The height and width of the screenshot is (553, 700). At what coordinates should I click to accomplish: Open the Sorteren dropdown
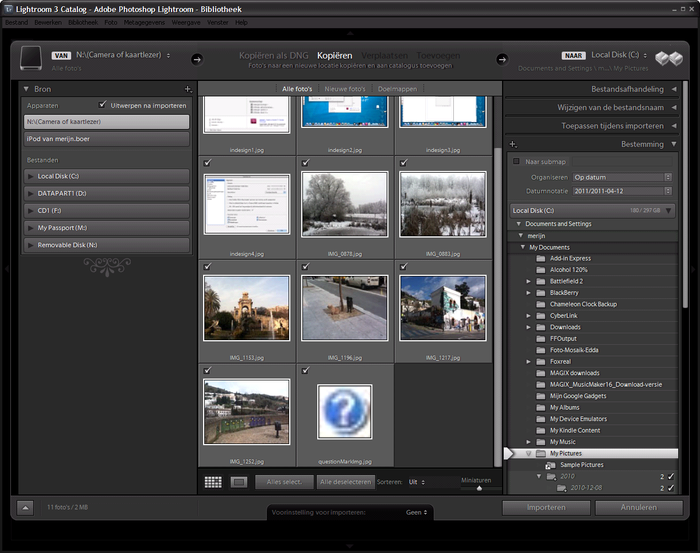417,482
